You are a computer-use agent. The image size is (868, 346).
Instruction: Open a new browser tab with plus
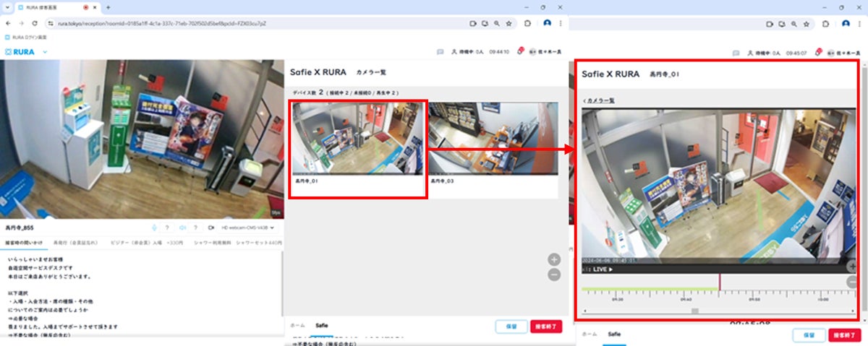(x=108, y=7)
